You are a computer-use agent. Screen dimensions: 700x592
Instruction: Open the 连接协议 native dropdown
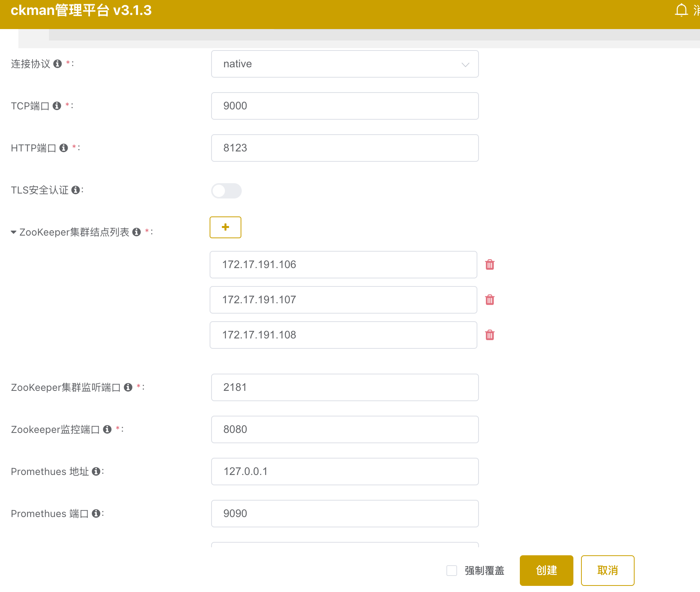[x=344, y=64]
